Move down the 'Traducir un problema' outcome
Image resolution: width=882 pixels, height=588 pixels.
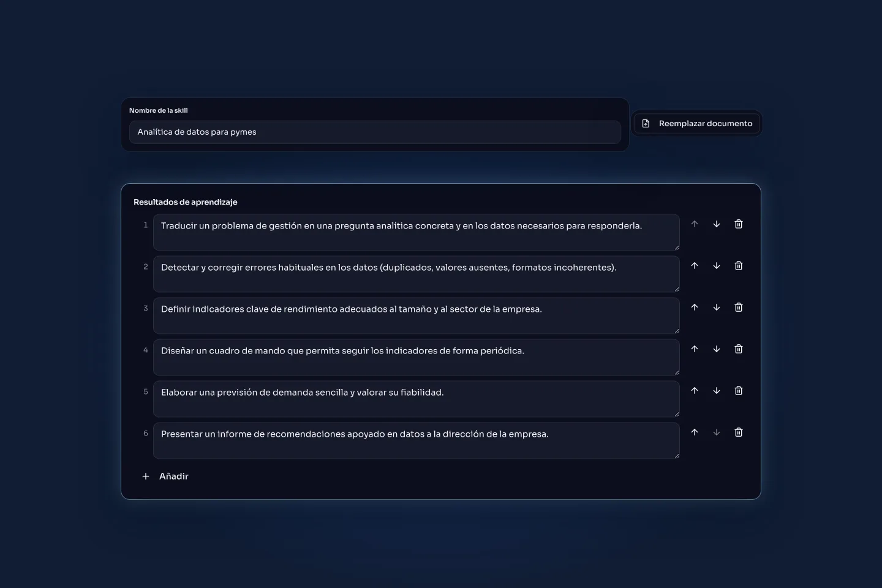717,224
